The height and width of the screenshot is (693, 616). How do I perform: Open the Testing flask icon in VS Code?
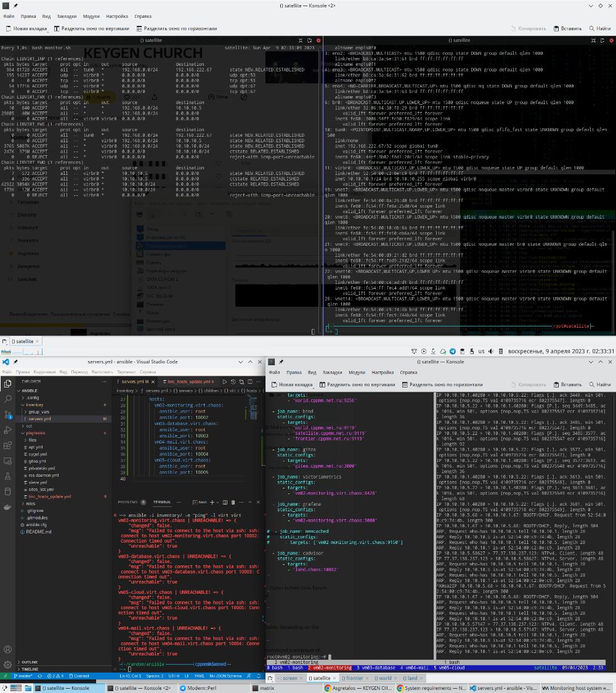(7, 476)
